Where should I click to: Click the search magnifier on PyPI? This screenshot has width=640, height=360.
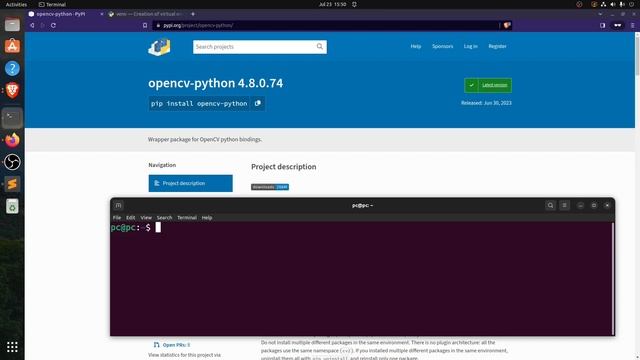click(x=320, y=47)
